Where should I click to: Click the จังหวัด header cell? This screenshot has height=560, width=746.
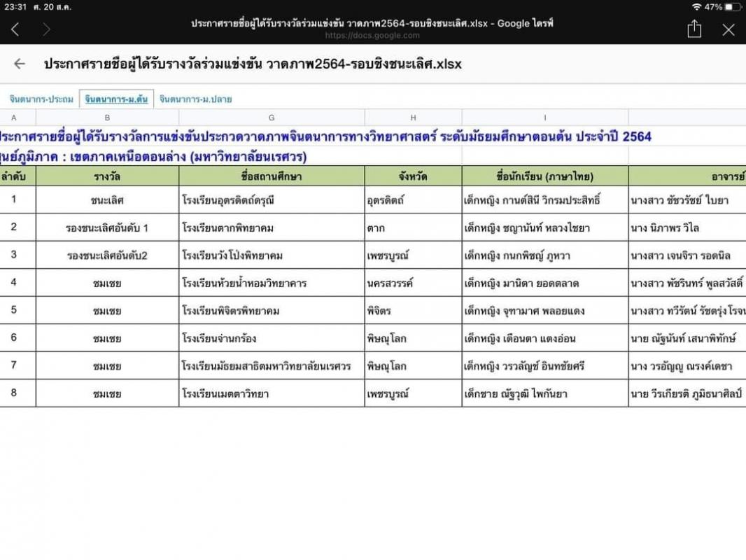(413, 176)
